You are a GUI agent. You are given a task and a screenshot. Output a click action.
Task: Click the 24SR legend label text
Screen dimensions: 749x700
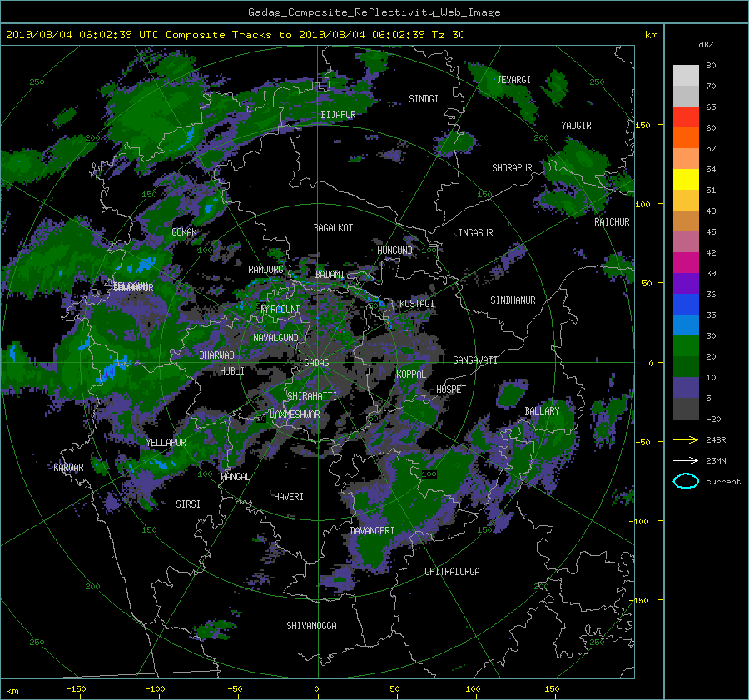click(x=716, y=440)
